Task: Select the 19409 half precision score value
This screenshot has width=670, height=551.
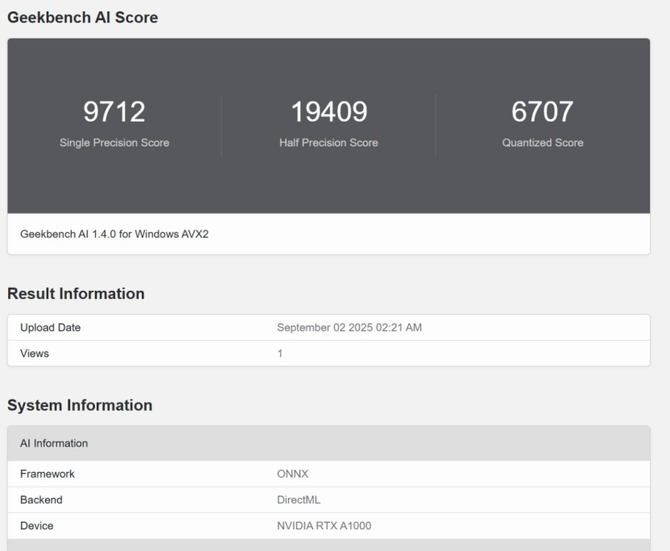Action: point(328,111)
